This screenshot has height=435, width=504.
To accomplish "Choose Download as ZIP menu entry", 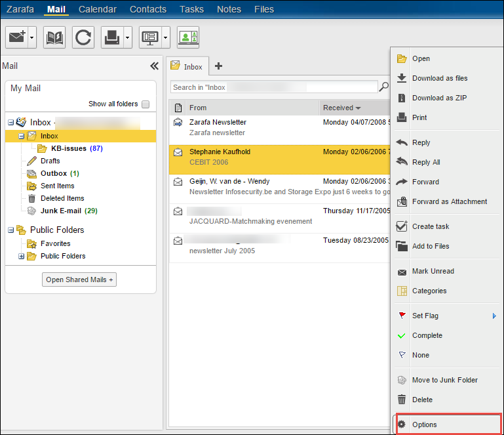I will (x=447, y=98).
